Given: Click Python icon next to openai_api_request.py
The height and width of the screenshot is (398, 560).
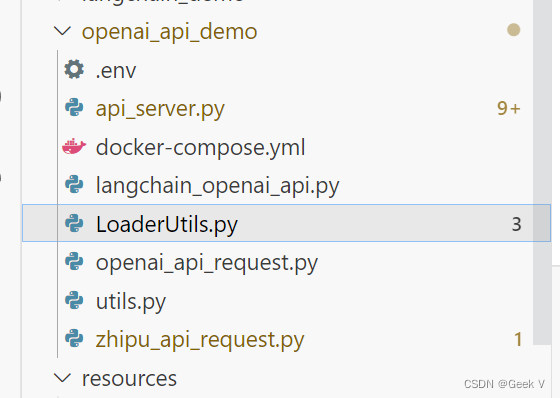Looking at the screenshot, I should [74, 262].
